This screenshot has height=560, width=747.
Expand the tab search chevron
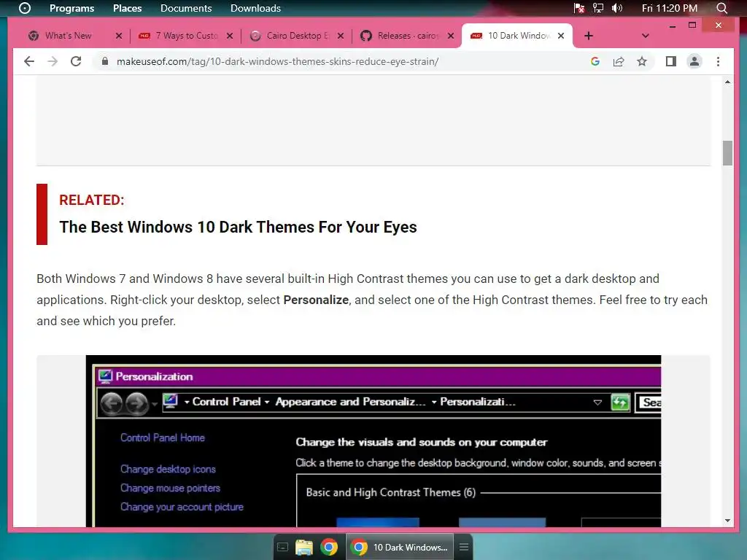(x=645, y=36)
